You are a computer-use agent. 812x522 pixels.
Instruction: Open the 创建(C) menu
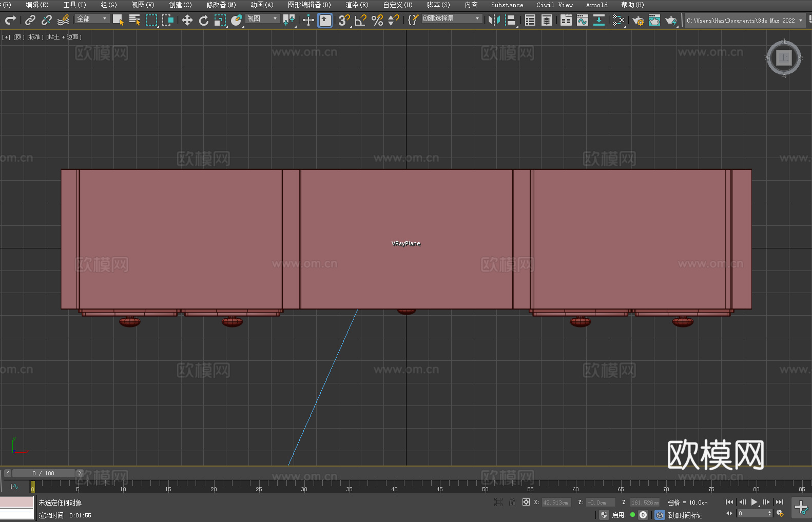click(180, 5)
